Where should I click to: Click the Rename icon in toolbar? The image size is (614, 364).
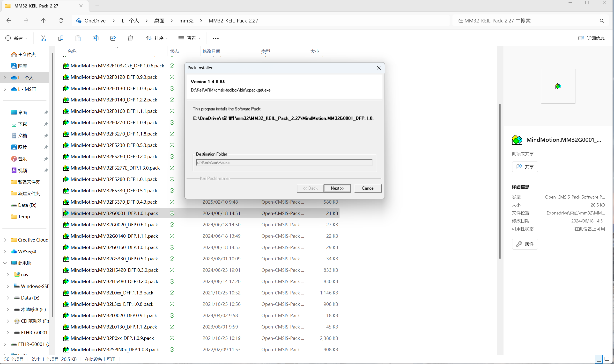(96, 38)
